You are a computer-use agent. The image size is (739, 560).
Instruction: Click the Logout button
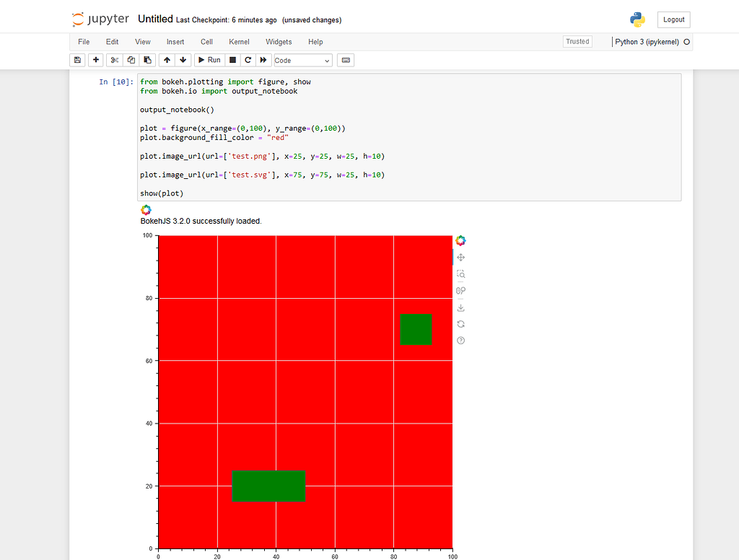coord(673,19)
